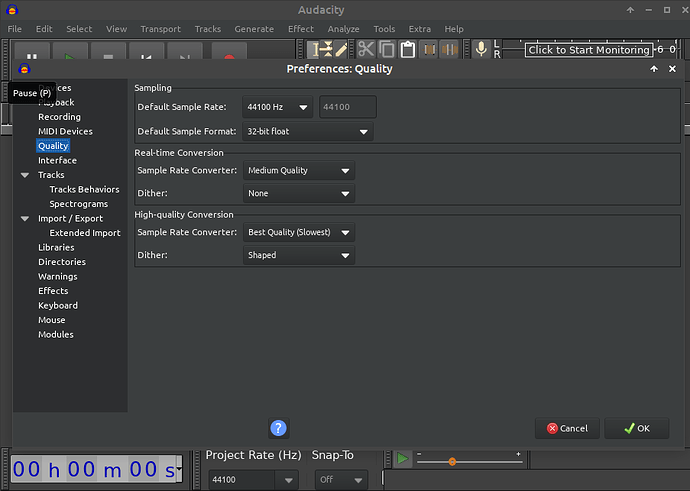Click the Skip to End transport button
690x491 pixels.
pyautogui.click(x=185, y=51)
